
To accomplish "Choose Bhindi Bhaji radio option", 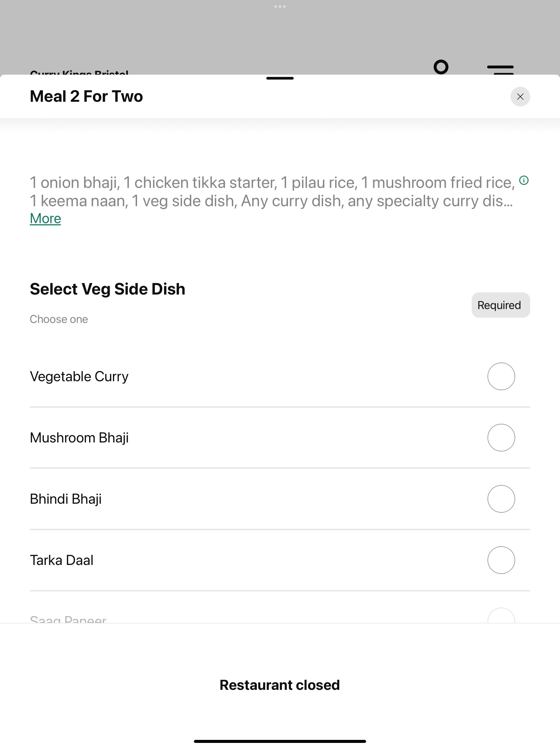I will (501, 499).
